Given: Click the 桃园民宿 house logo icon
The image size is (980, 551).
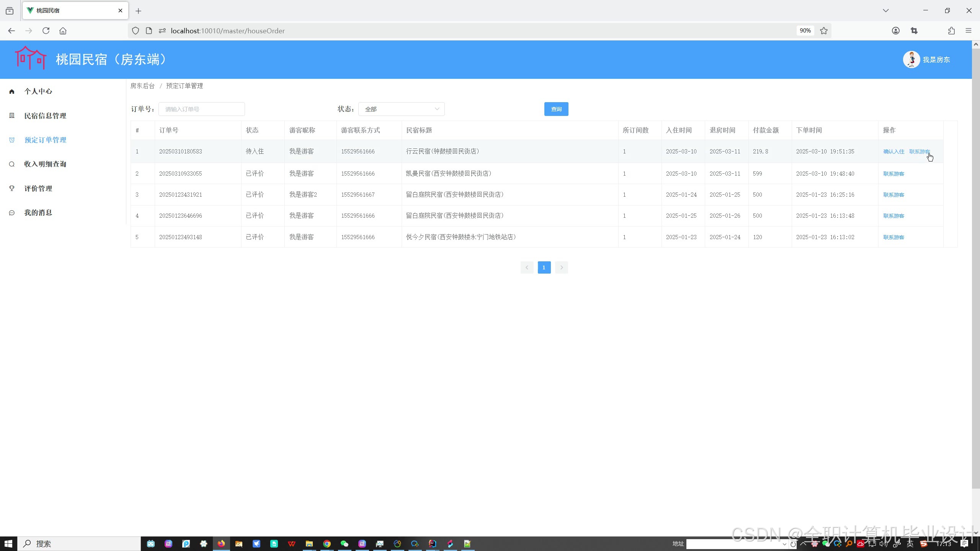Looking at the screenshot, I should pyautogui.click(x=31, y=58).
